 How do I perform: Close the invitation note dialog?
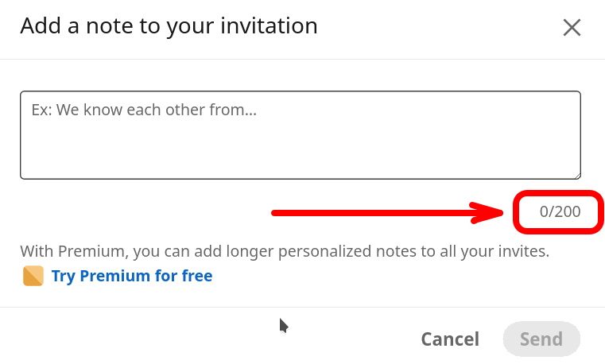[572, 28]
